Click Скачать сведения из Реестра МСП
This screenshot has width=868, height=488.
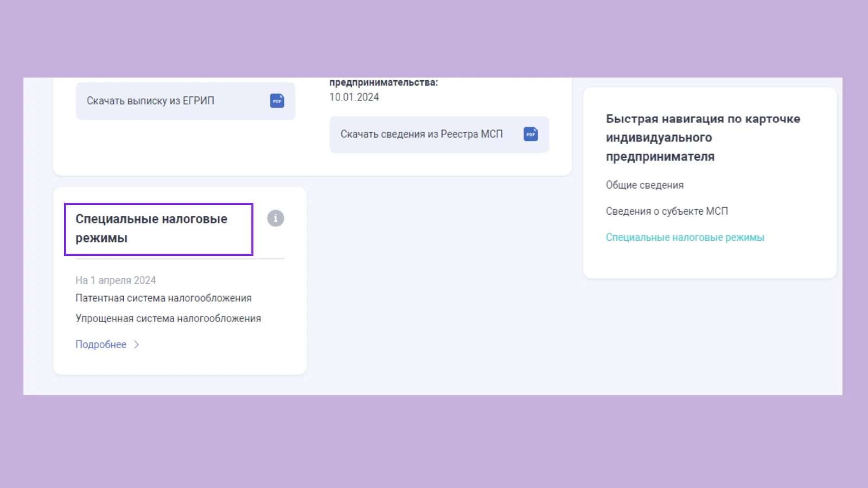point(439,134)
